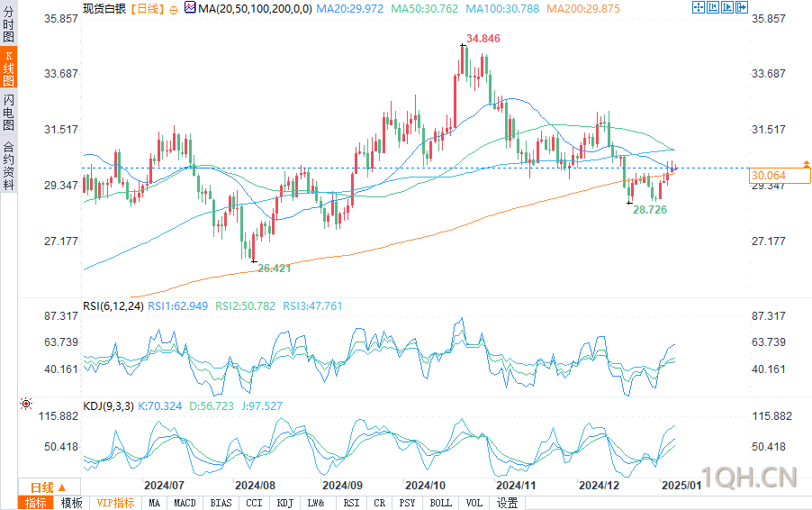Viewport: 812px width, 510px height.
Task: Click the MA200:29.875 legend value
Action: point(583,9)
